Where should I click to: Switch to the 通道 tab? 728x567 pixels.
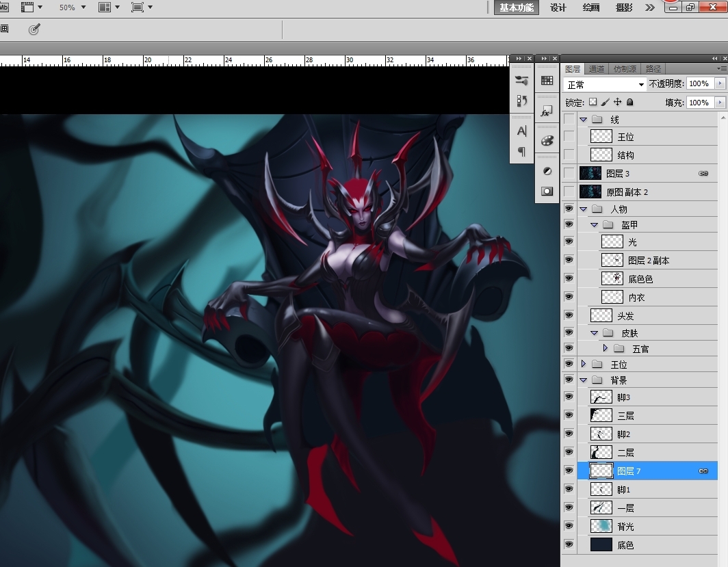coord(597,69)
